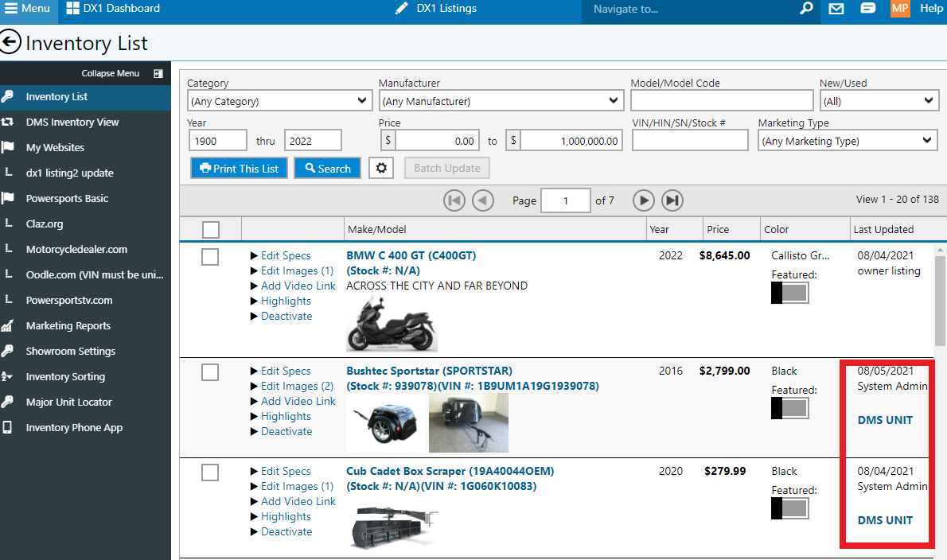The height and width of the screenshot is (560, 947).
Task: Tick the BMW C 400 GT checkbox
Action: point(210,257)
